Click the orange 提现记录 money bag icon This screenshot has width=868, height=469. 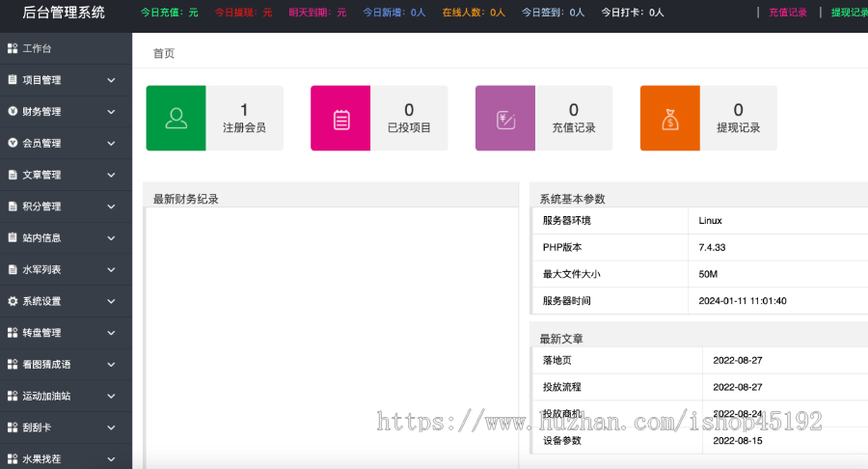click(x=670, y=118)
